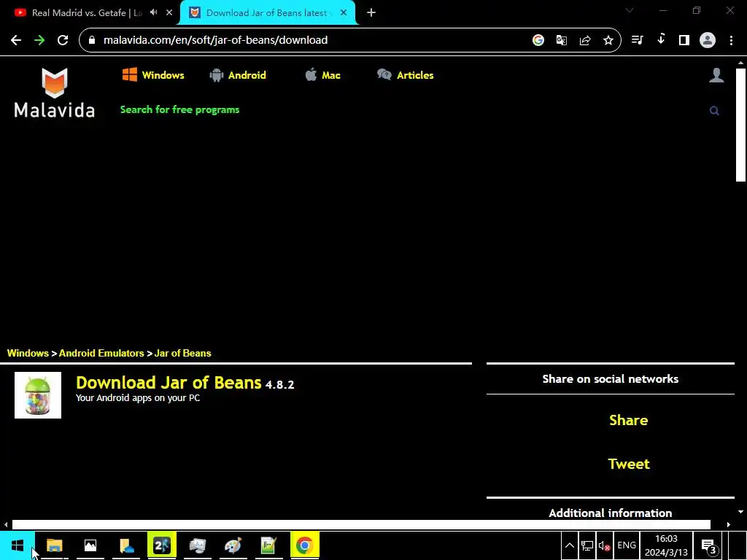
Task: Select the Download Jar of Beans tab
Action: point(267,13)
